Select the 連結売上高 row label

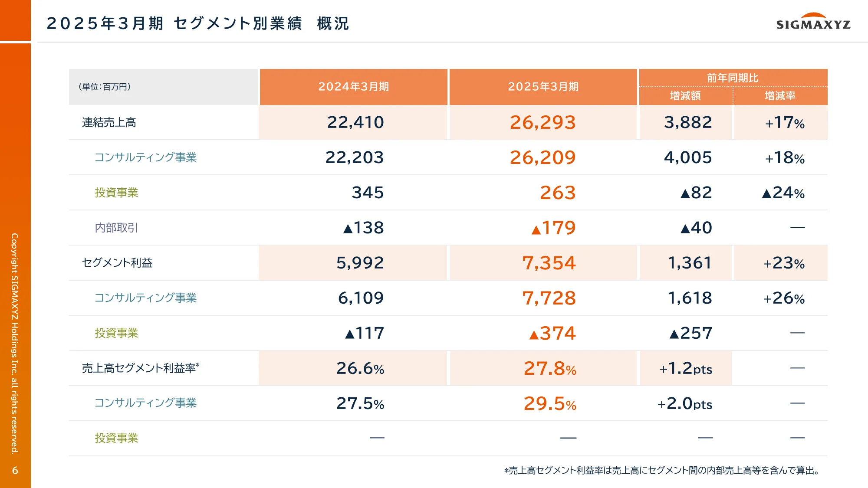click(109, 123)
